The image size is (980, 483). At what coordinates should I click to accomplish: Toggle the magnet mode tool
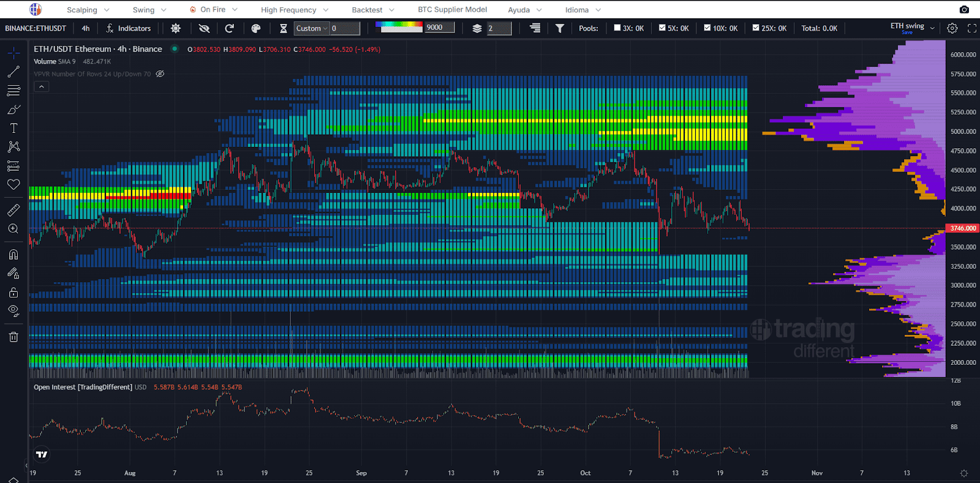pos(13,255)
